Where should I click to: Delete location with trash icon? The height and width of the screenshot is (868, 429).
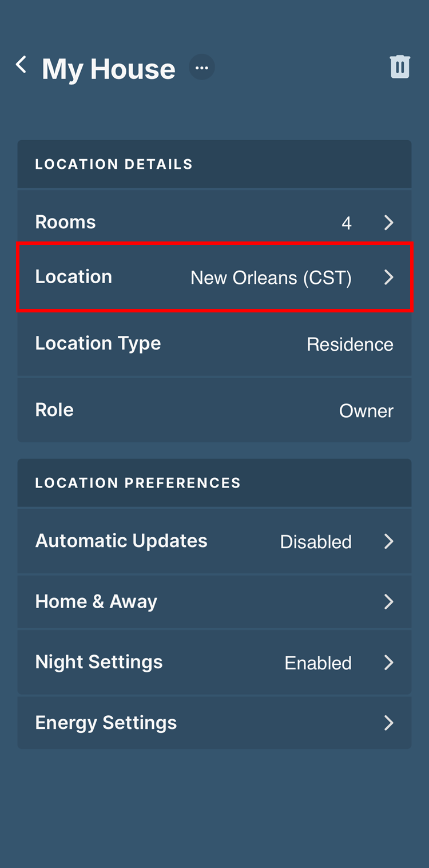(400, 67)
